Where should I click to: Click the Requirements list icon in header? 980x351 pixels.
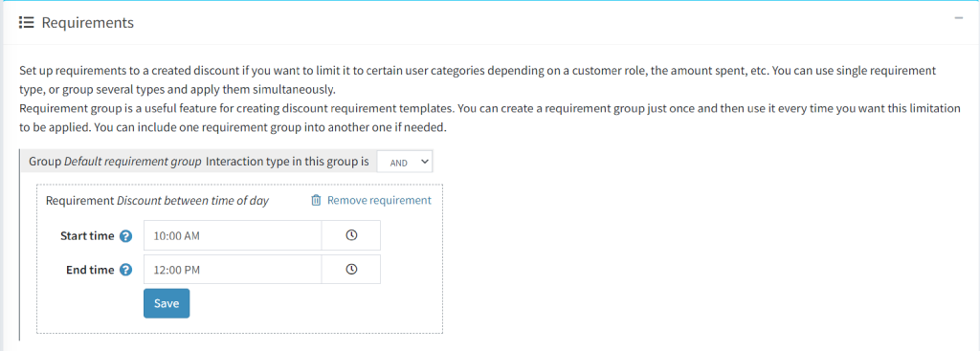pyautogui.click(x=26, y=23)
